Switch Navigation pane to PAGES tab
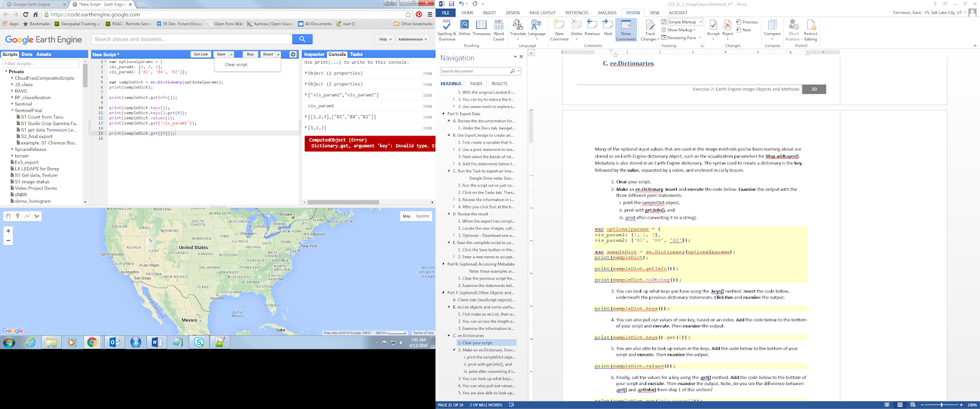Image resolution: width=980 pixels, height=409 pixels. tap(476, 84)
